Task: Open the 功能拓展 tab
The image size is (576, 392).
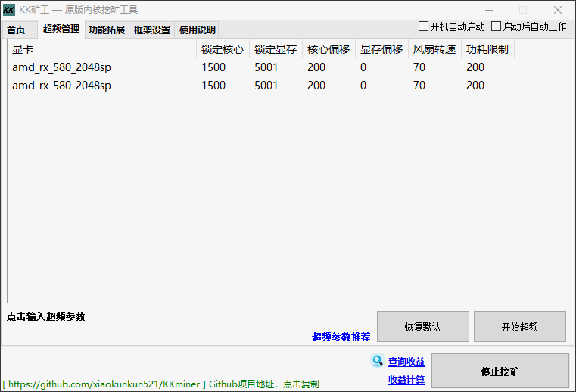Action: click(x=107, y=30)
